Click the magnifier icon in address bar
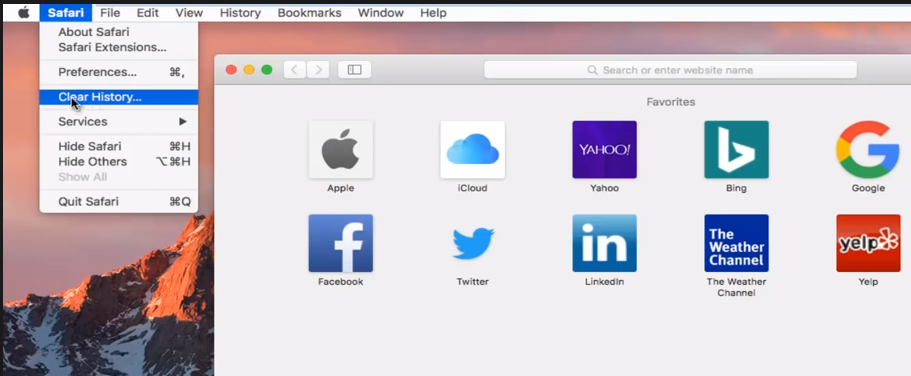 coord(592,70)
